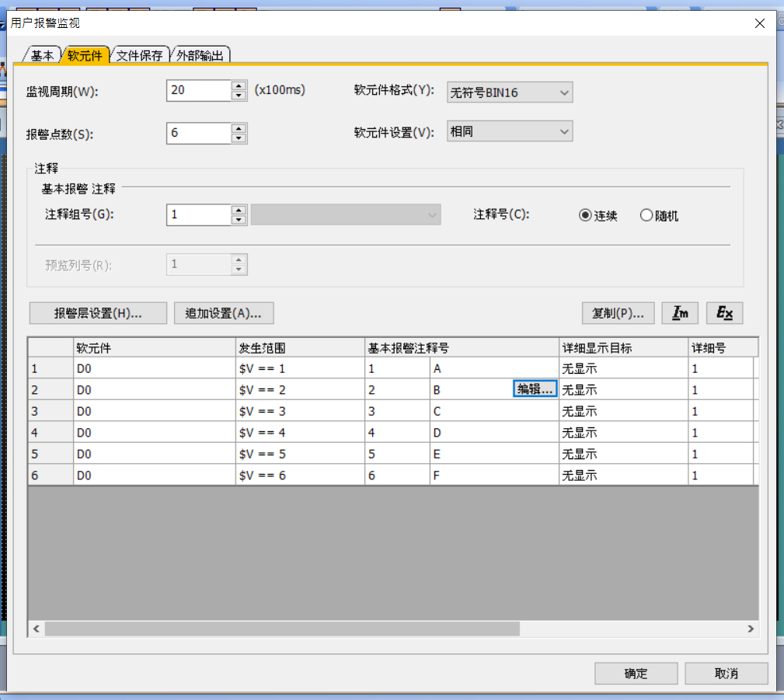Click the 报警层设置 button

(x=98, y=313)
